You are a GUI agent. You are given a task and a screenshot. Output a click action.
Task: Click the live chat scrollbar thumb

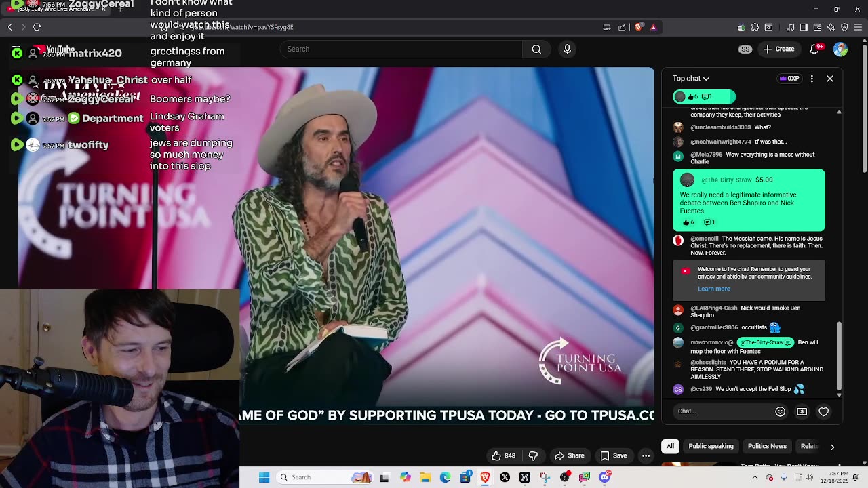pyautogui.click(x=839, y=356)
